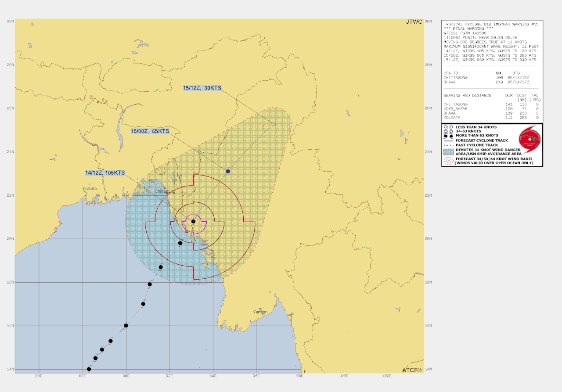Click the '14/12Z, 105KTS' position label
The height and width of the screenshot is (392, 562).
coord(105,173)
